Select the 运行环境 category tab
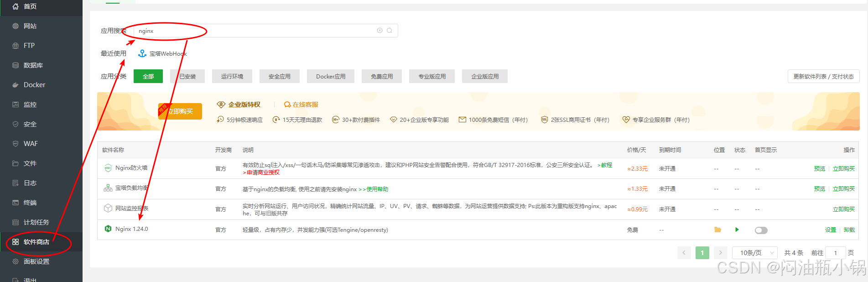The image size is (868, 282). tap(232, 77)
